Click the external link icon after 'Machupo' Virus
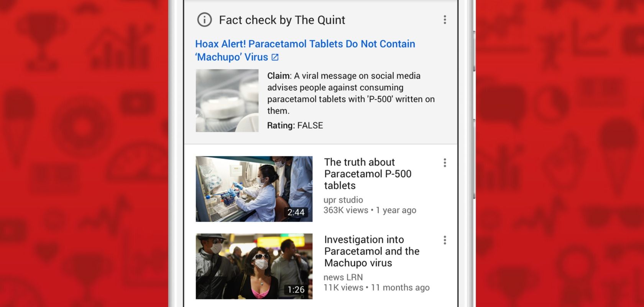Viewport: 644px width, 307px height. point(275,57)
